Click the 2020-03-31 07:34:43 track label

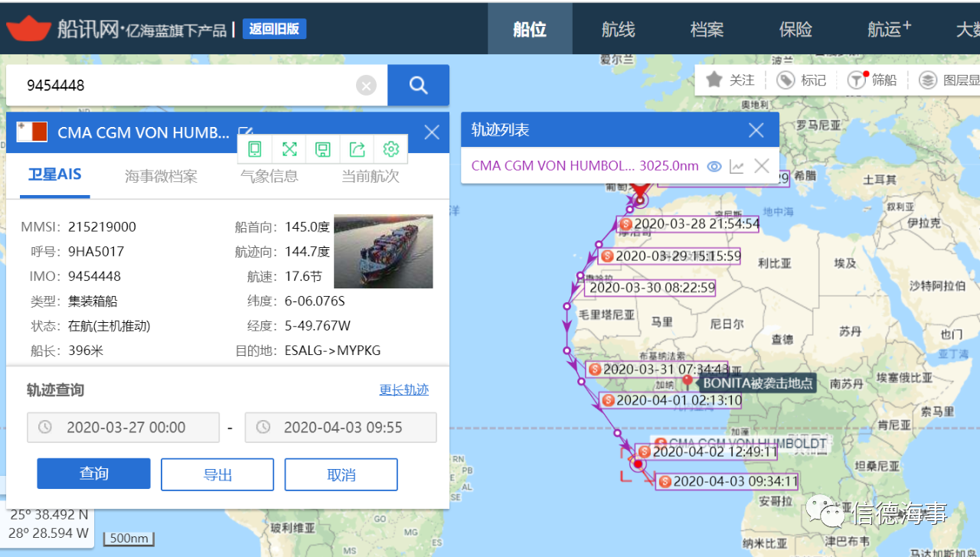[x=658, y=369]
